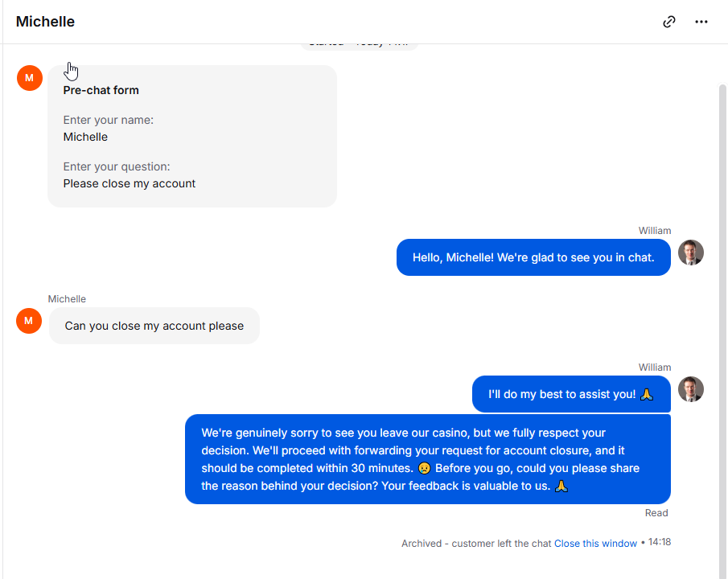Click Michelle's orange avatar beside pre-chat form
The height and width of the screenshot is (579, 728).
[x=30, y=78]
